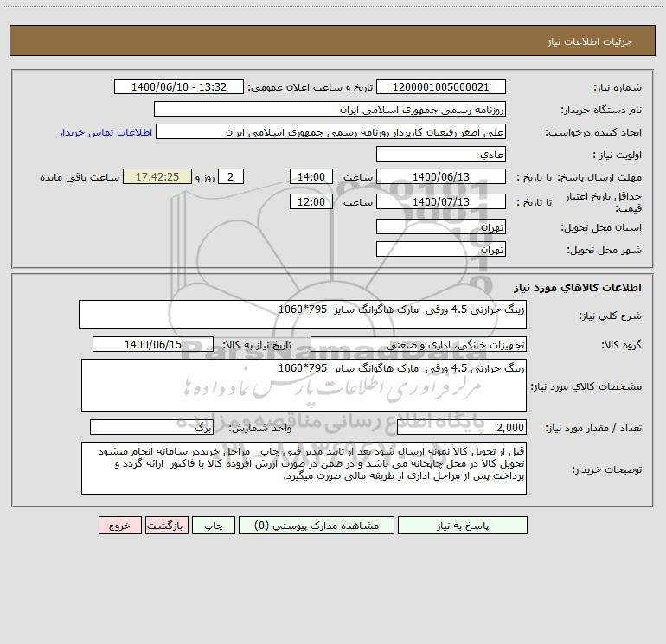Select the شماره نیاز field 1200001005000021
The image size is (666, 644).
(441, 86)
